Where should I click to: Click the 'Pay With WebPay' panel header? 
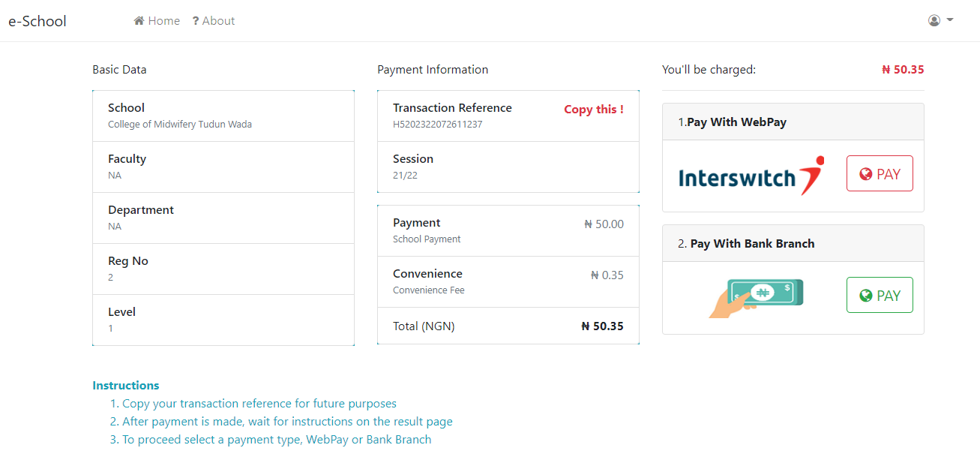[793, 122]
